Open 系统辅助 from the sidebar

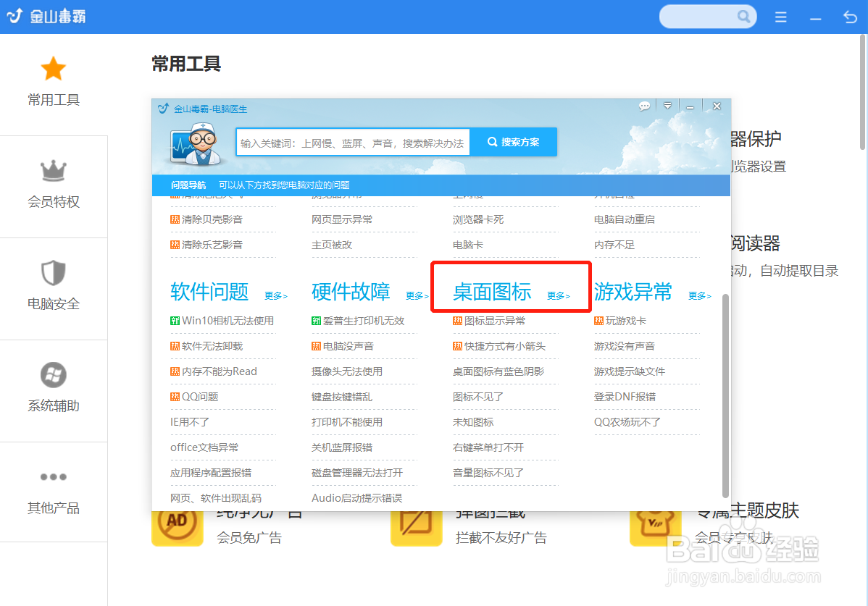[x=53, y=374]
